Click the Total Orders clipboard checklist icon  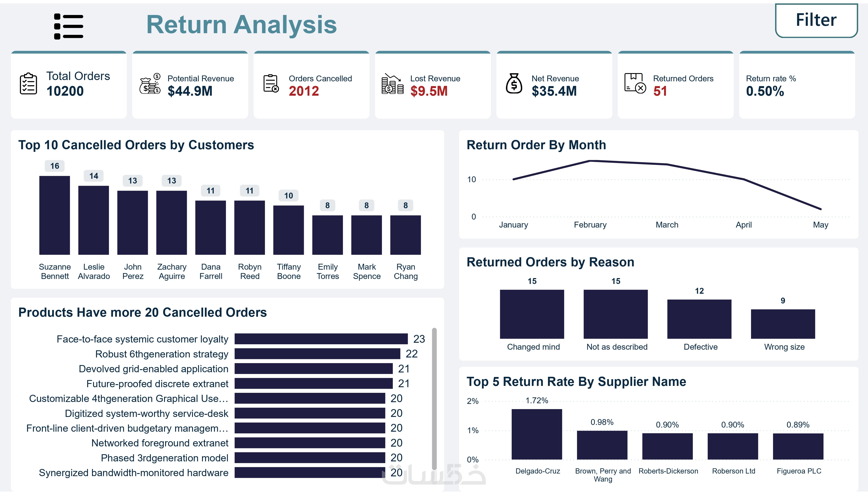[x=28, y=84]
